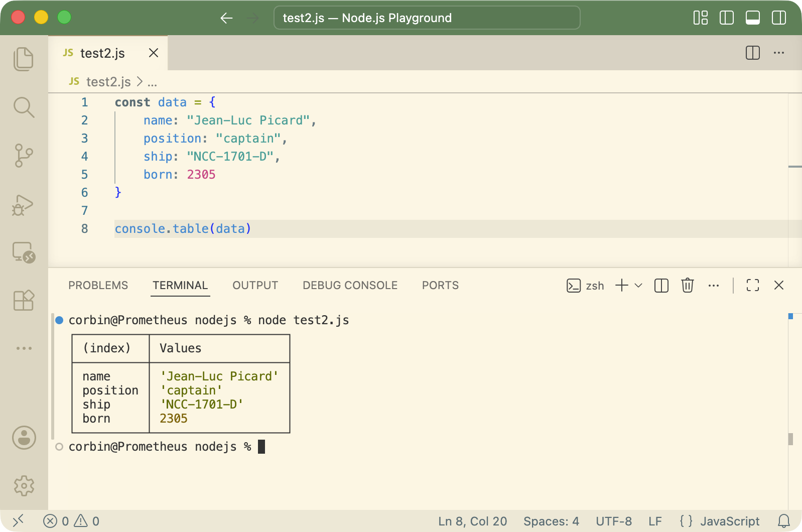
Task: Split the terminal
Action: click(661, 286)
